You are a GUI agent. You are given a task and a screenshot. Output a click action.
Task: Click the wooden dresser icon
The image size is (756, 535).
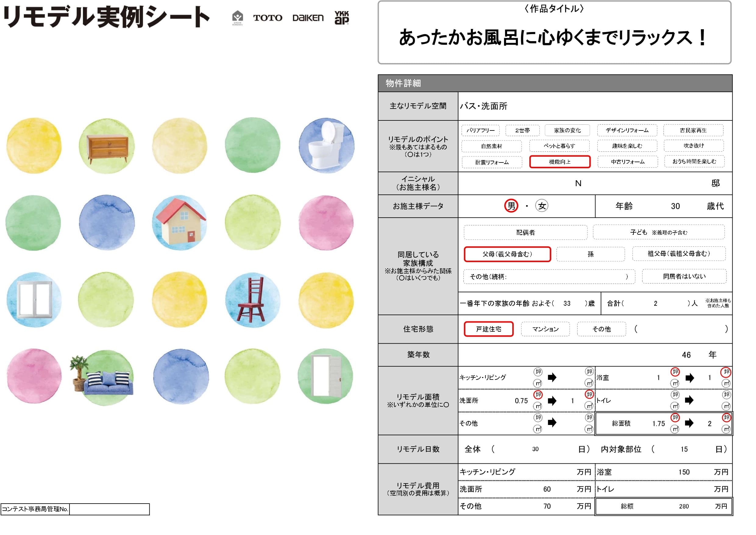(x=107, y=147)
